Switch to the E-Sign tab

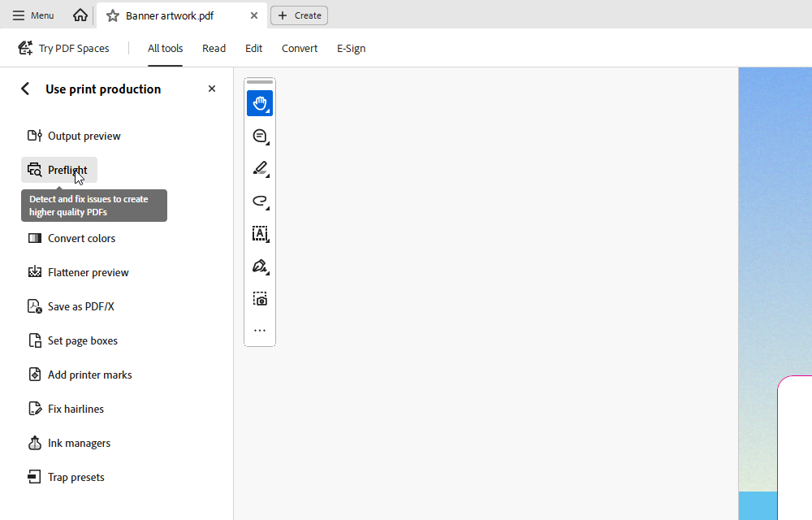(x=351, y=48)
